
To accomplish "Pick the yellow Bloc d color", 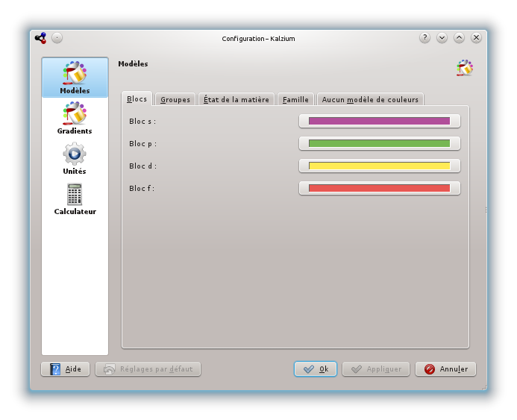I will point(379,166).
